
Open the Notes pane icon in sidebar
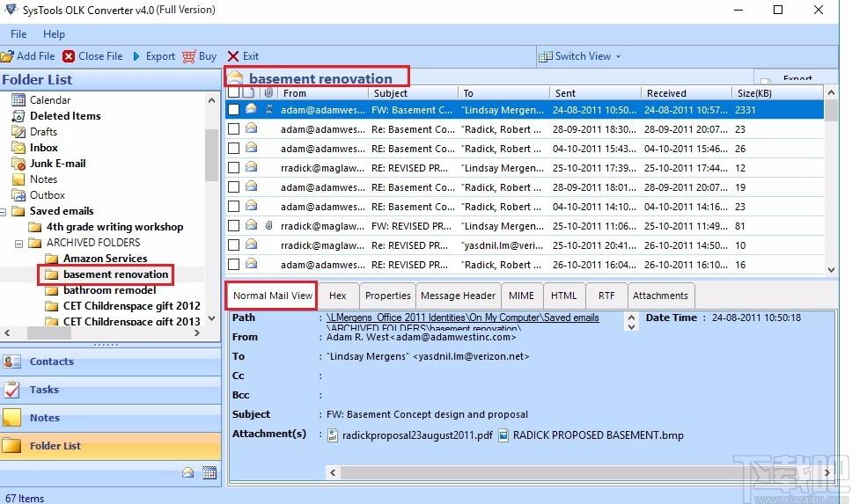[11, 417]
